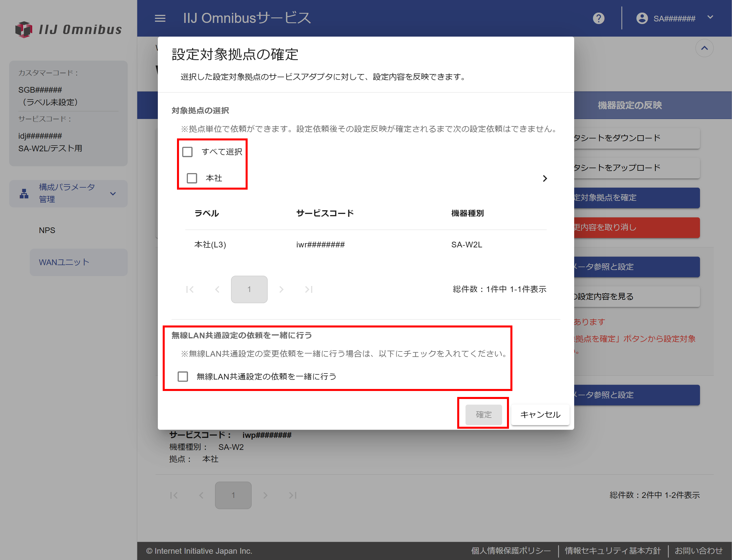Click the iwp######## service code text
The height and width of the screenshot is (560, 732).
point(267,435)
